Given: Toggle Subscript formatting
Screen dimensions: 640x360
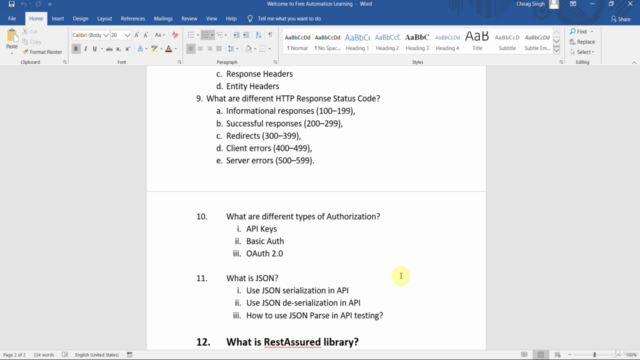Looking at the screenshot, I should (118, 49).
